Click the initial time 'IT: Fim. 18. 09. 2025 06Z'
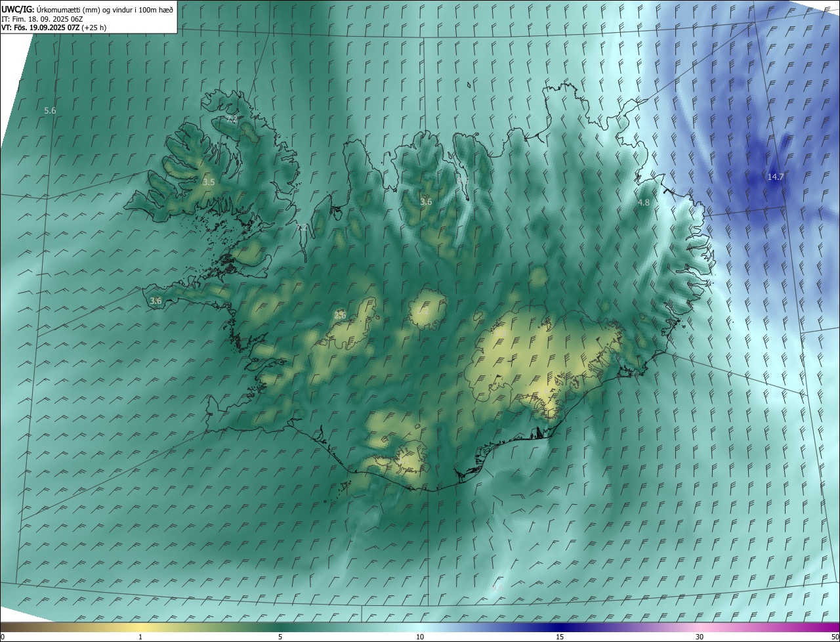 [x=41, y=19]
